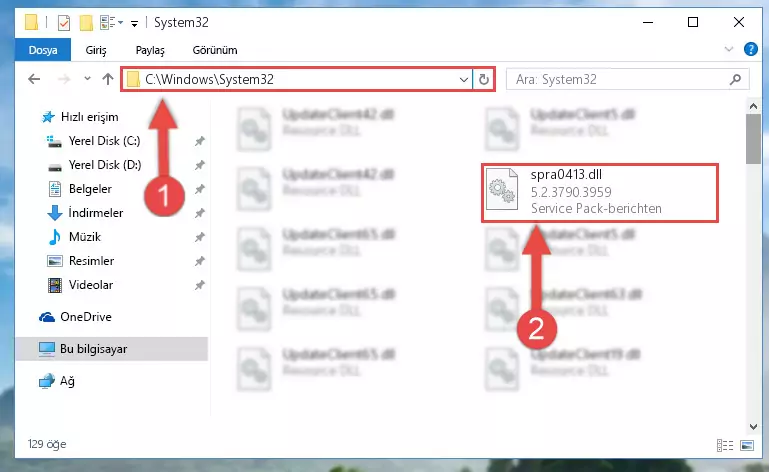This screenshot has height=472, width=769.
Task: Go up one folder level
Action: click(108, 79)
